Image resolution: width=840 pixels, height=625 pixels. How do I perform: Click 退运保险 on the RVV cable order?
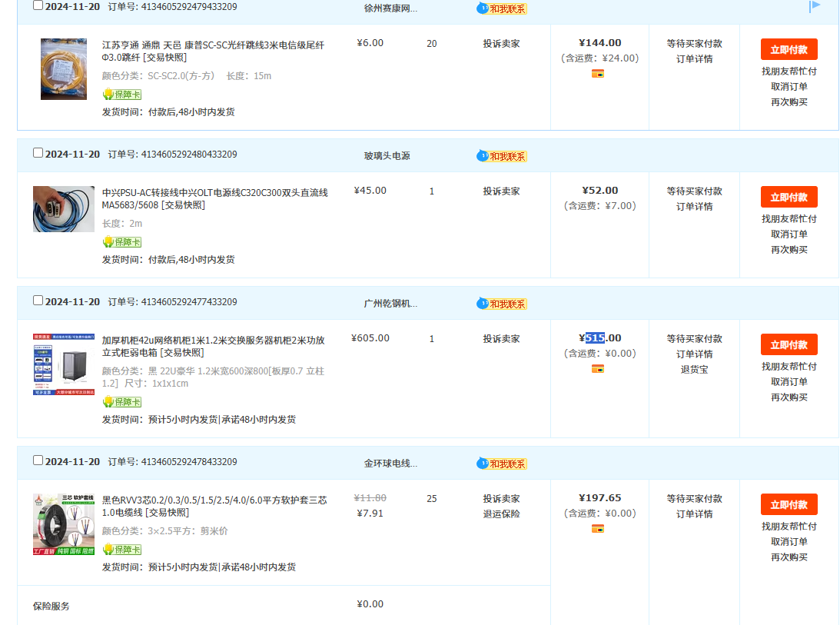point(501,514)
